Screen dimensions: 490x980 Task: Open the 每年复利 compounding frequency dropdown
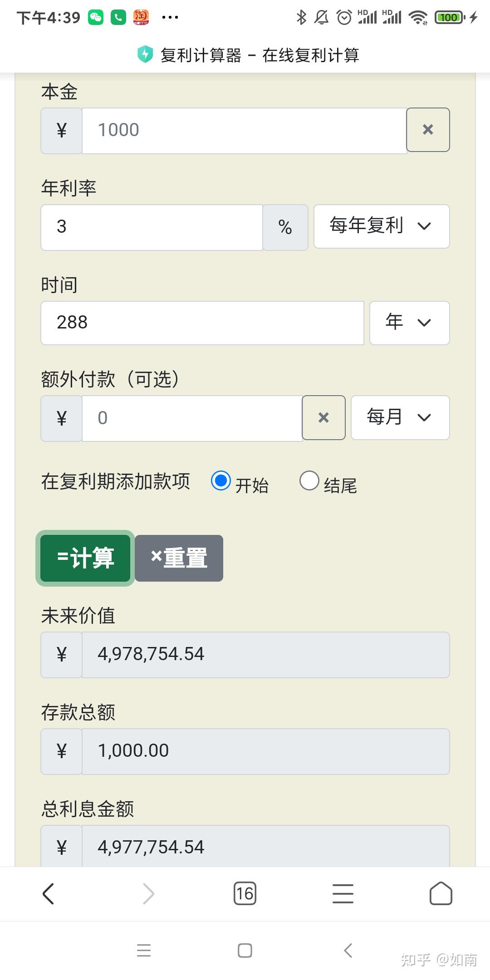coord(382,226)
